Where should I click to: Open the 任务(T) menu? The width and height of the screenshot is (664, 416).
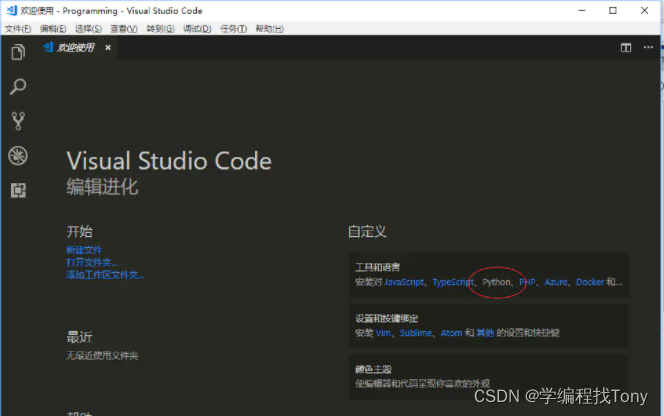pyautogui.click(x=233, y=28)
